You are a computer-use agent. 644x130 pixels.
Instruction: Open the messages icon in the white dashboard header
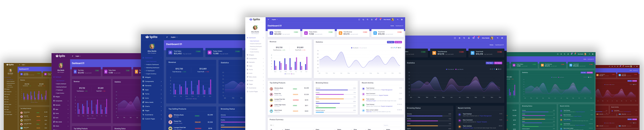376,20
